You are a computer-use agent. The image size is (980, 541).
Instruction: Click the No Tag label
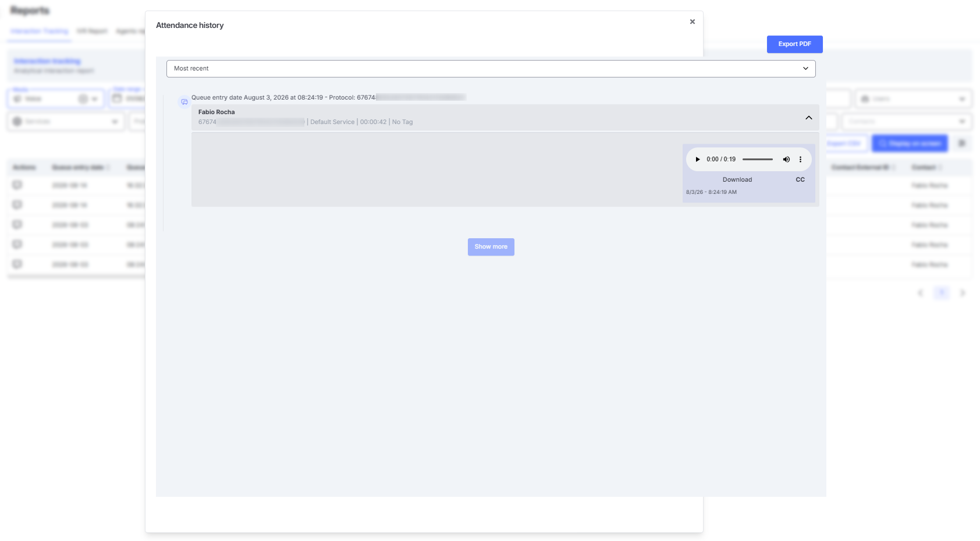pos(402,122)
